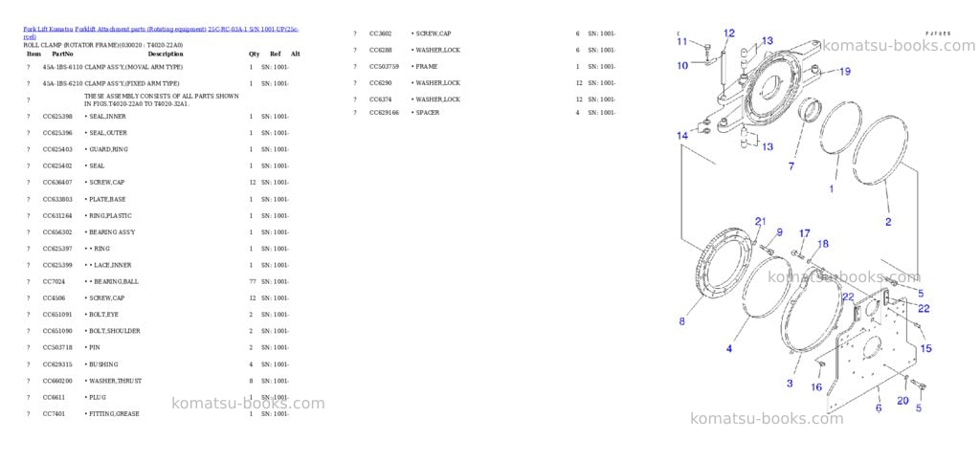Click the "Description" column header

(x=166, y=55)
